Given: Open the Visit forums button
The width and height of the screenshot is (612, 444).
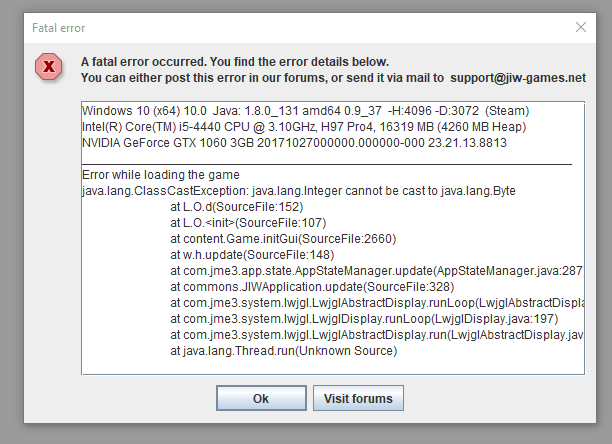Looking at the screenshot, I should tap(359, 398).
